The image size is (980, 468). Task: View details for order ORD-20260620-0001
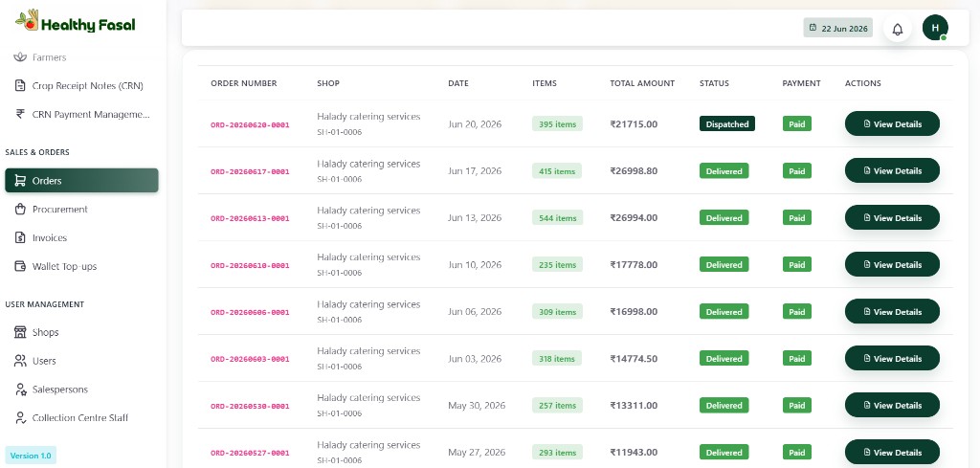click(892, 123)
